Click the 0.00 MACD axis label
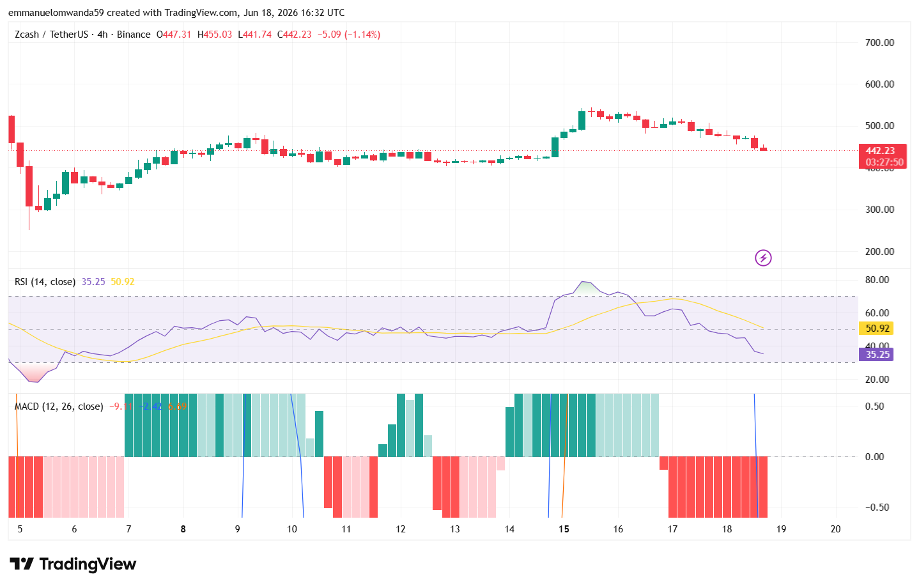Screen dimensions: 919x588 [874, 457]
